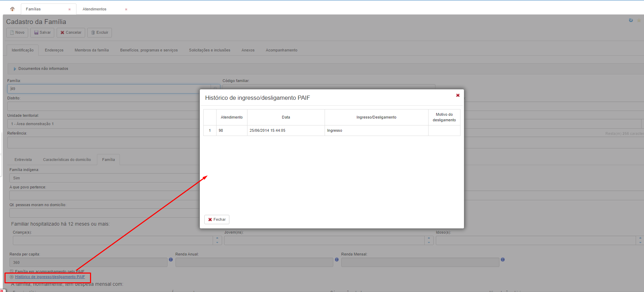The width and height of the screenshot is (644, 292).
Task: Click the Fechar button
Action: click(217, 219)
